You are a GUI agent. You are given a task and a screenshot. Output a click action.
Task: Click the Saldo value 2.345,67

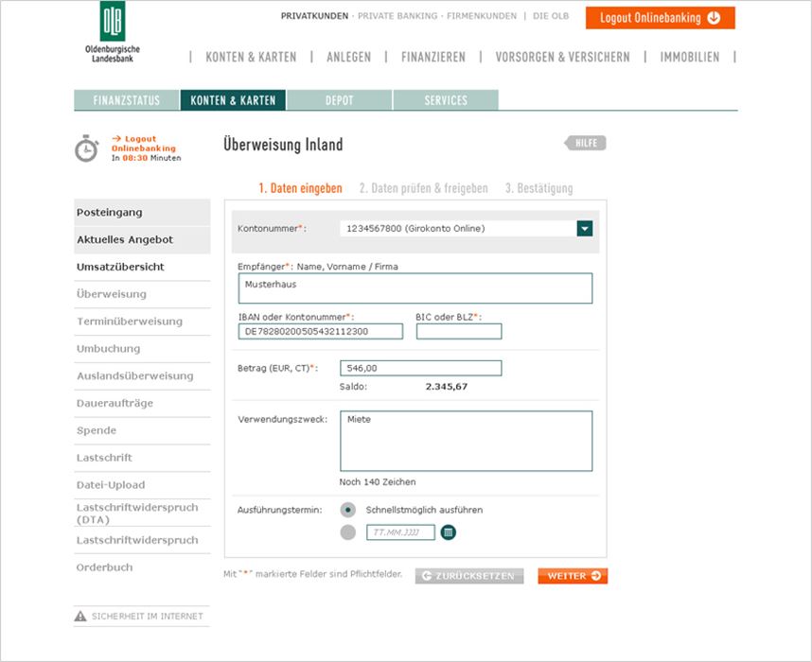click(447, 387)
